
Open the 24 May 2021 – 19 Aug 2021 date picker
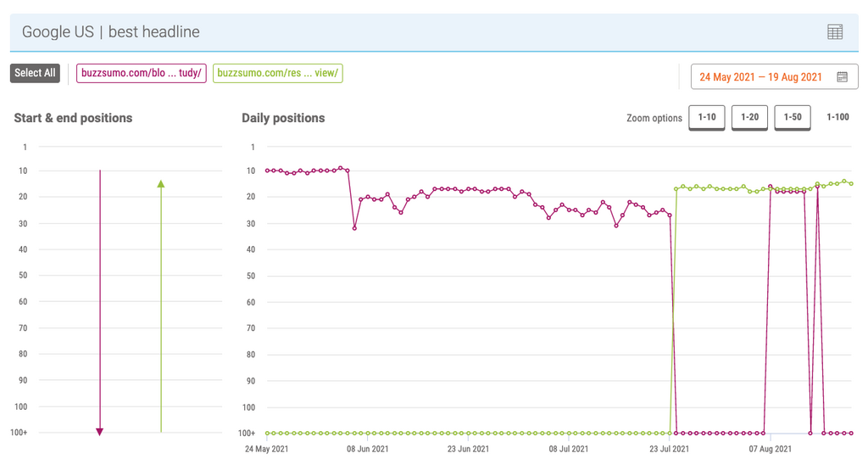click(x=760, y=77)
